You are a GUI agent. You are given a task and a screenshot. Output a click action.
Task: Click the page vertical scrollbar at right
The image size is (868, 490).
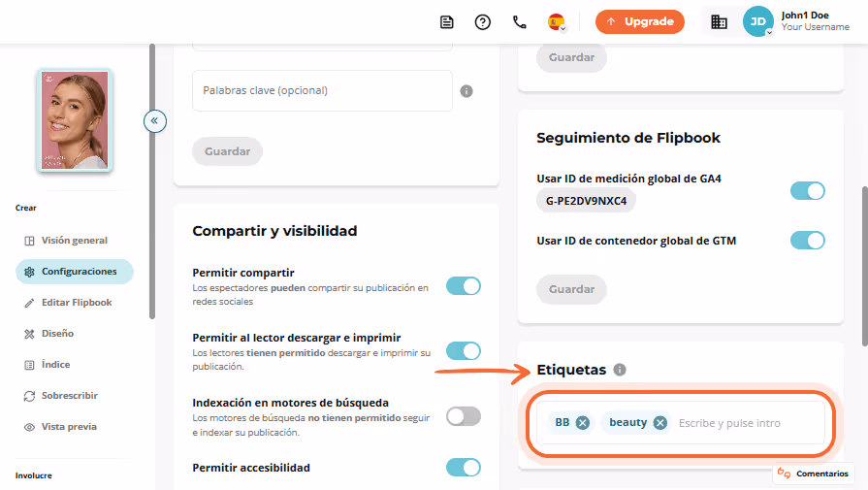(865, 267)
